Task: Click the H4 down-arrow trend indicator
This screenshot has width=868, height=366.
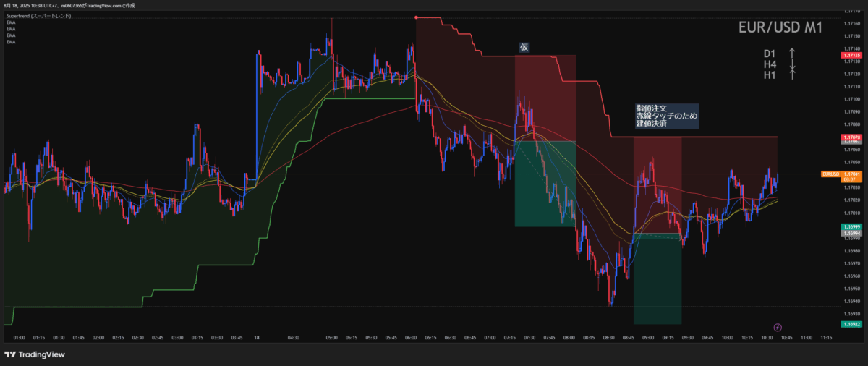Action: pos(792,64)
